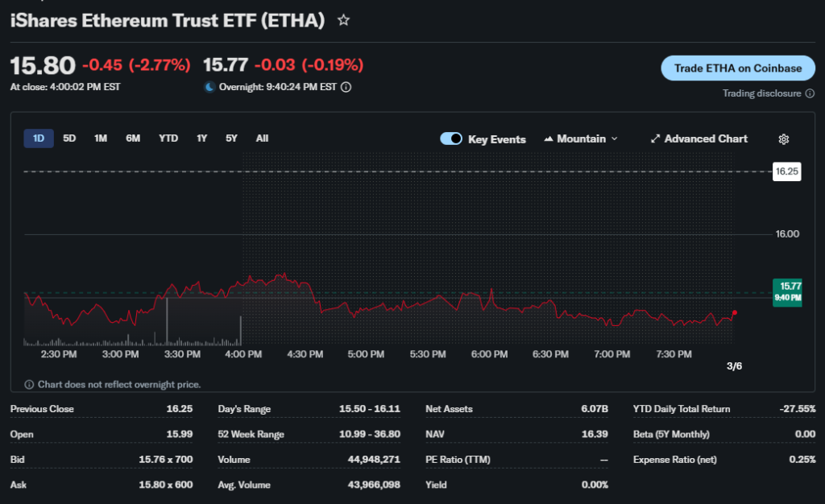Show the 6M chart range

point(133,138)
